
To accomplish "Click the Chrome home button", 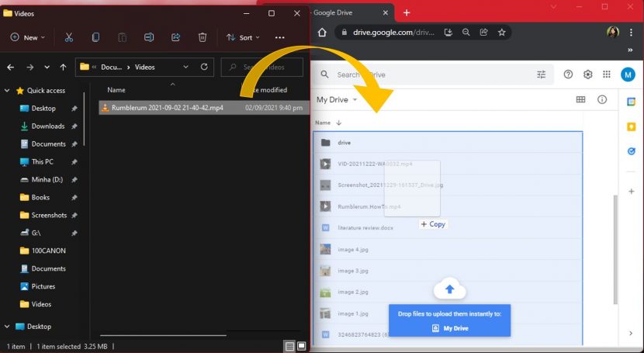I will click(x=322, y=32).
